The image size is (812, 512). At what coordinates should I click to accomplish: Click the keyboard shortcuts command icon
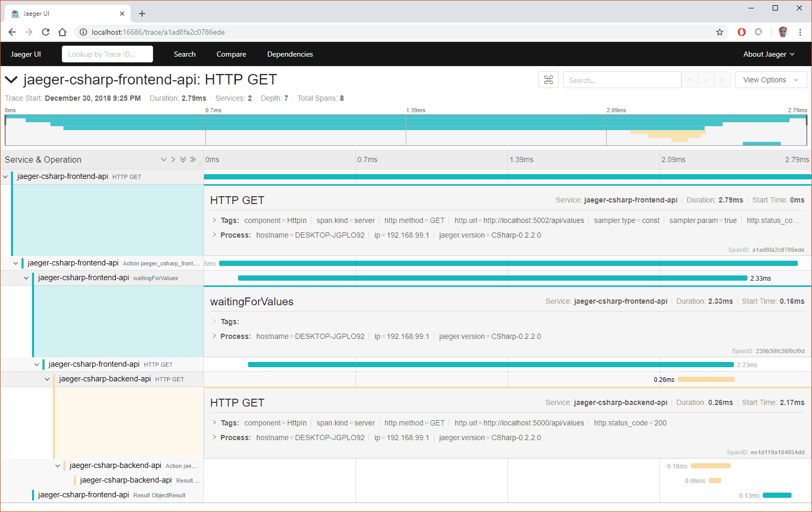click(548, 80)
